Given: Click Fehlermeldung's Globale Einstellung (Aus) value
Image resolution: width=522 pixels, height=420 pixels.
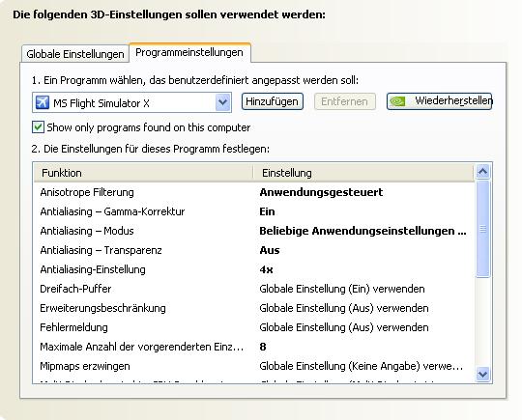Looking at the screenshot, I should (344, 327).
